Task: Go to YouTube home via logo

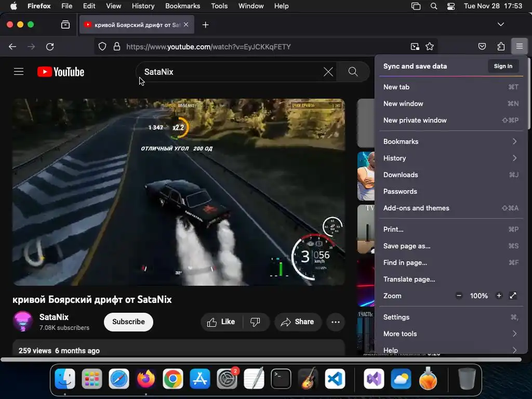Action: pyautogui.click(x=61, y=72)
